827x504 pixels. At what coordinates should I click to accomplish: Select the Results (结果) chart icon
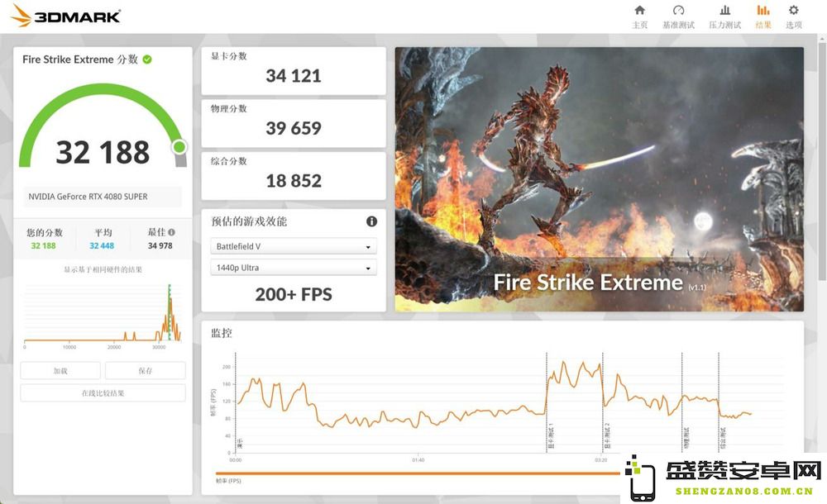(763, 10)
